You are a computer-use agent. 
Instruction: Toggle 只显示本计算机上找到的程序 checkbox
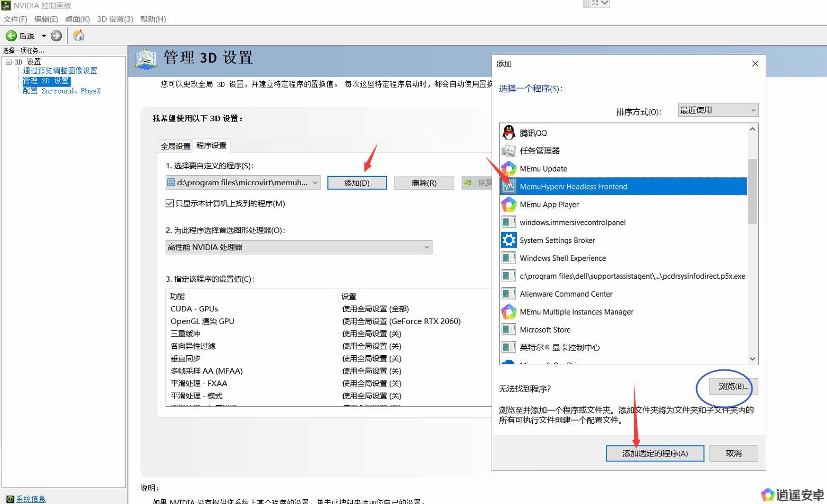click(170, 203)
